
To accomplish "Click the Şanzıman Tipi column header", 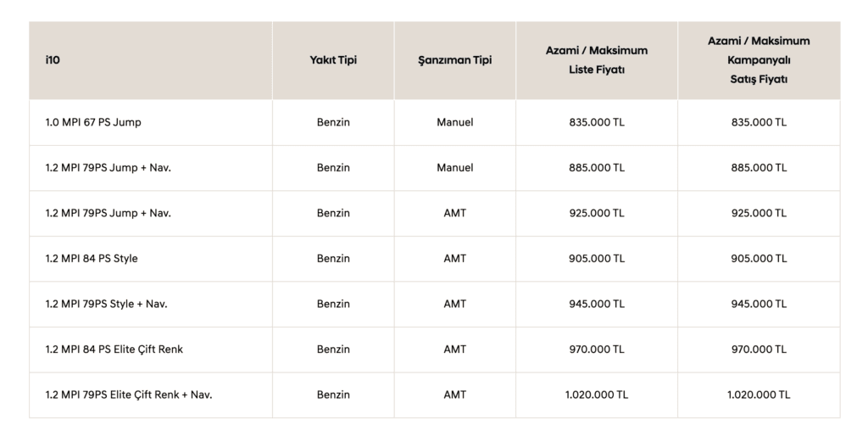I will click(455, 60).
